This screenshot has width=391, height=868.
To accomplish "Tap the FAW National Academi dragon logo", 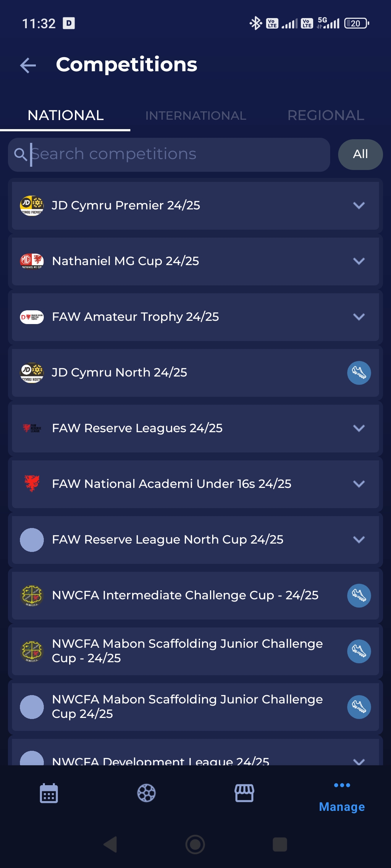I will (32, 484).
